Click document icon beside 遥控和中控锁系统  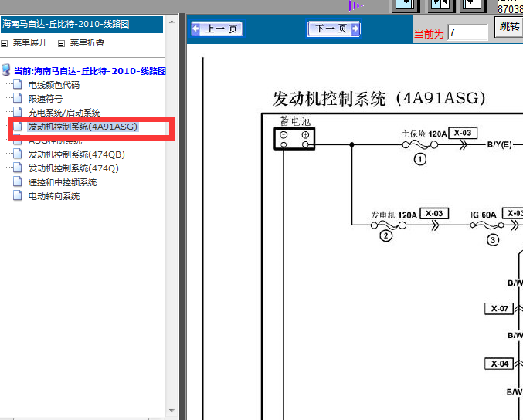(x=18, y=181)
